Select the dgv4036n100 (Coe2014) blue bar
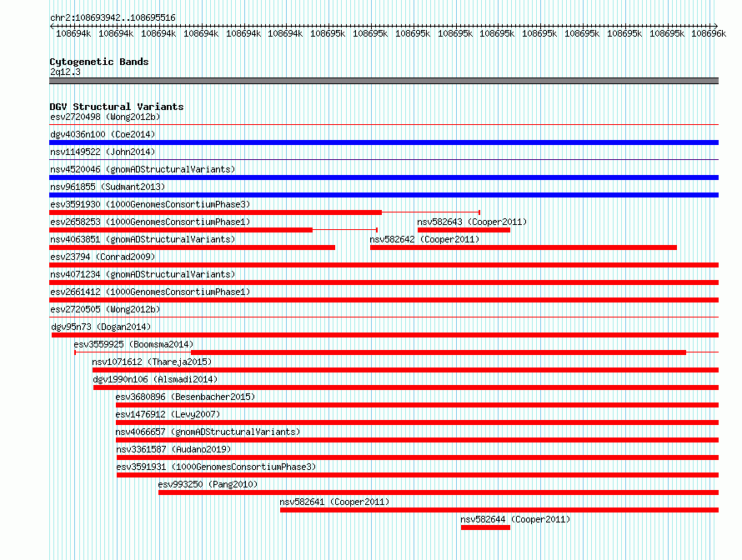Viewport: 742px width, 560px height. 384,142
